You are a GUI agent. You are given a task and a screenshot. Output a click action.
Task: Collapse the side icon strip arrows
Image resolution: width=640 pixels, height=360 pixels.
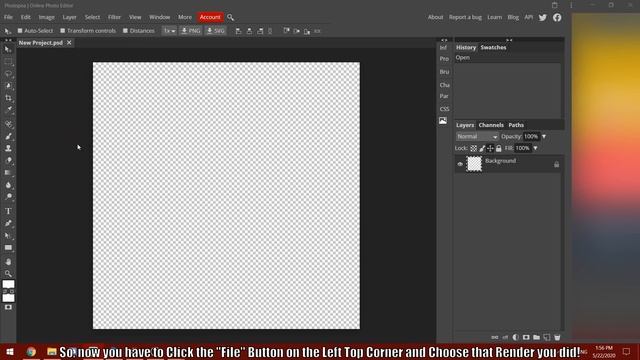click(x=444, y=40)
